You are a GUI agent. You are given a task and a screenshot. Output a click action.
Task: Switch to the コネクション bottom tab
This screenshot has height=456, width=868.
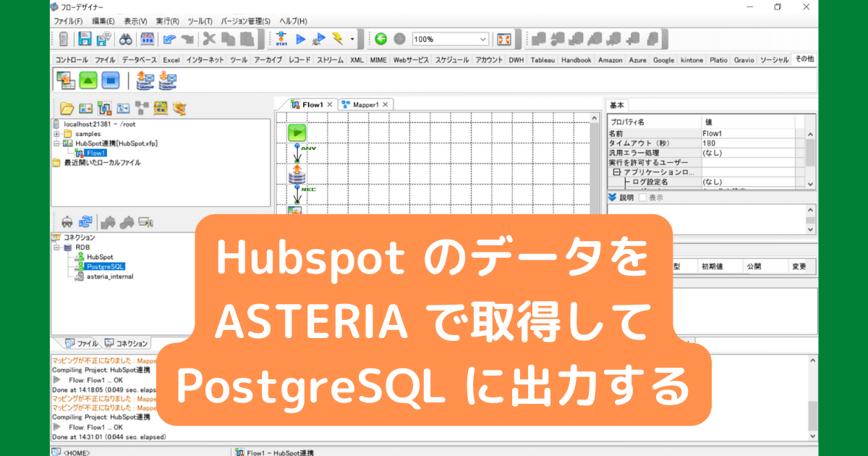click(126, 343)
